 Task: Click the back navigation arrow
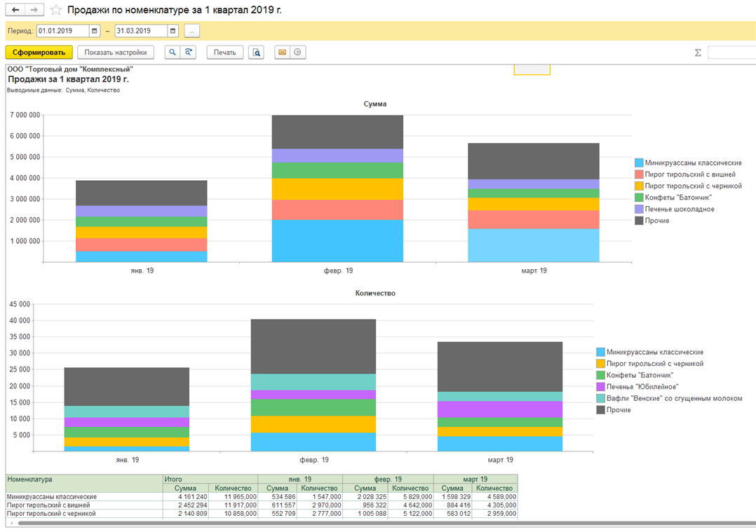[x=15, y=10]
